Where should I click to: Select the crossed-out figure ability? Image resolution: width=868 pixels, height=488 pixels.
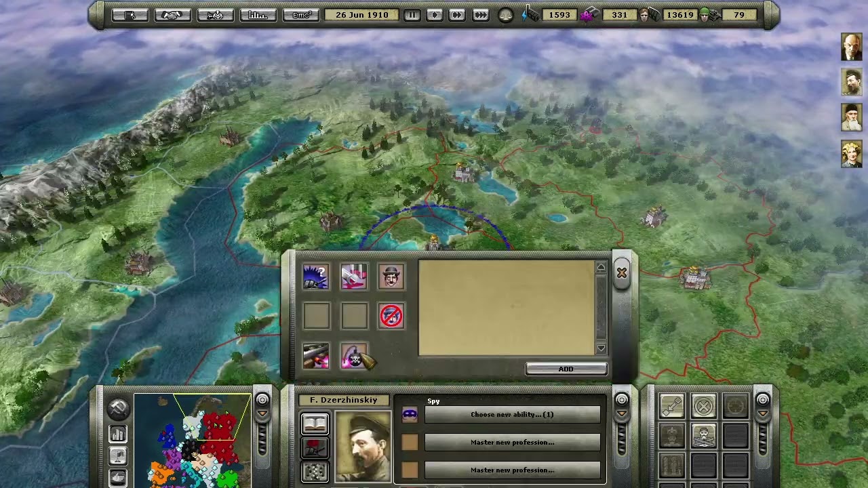(391, 317)
